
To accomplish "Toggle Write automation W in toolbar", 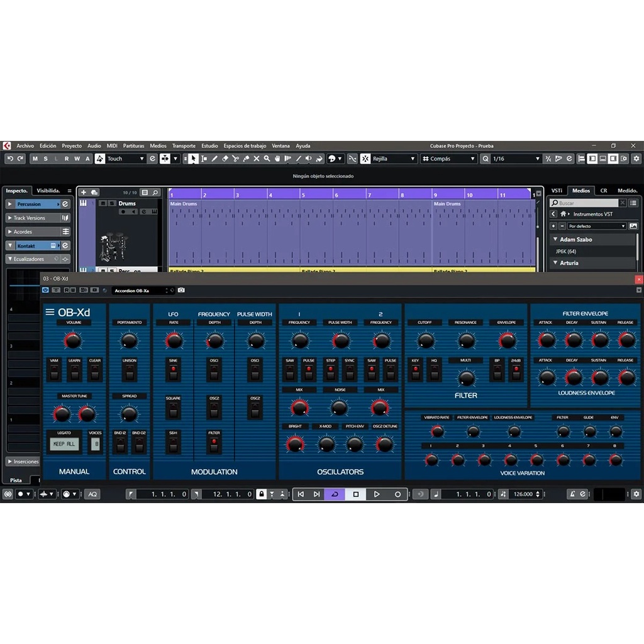I will (77, 158).
